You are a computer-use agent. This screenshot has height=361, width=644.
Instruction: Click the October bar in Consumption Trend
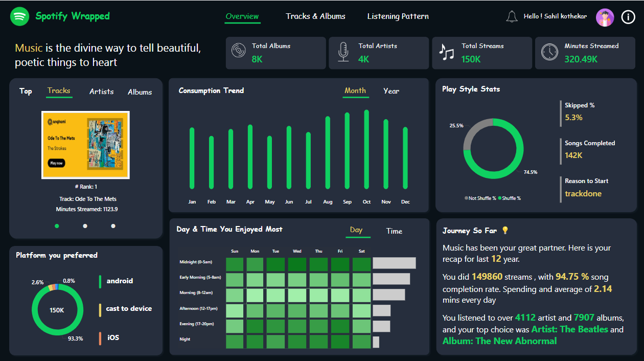point(366,150)
